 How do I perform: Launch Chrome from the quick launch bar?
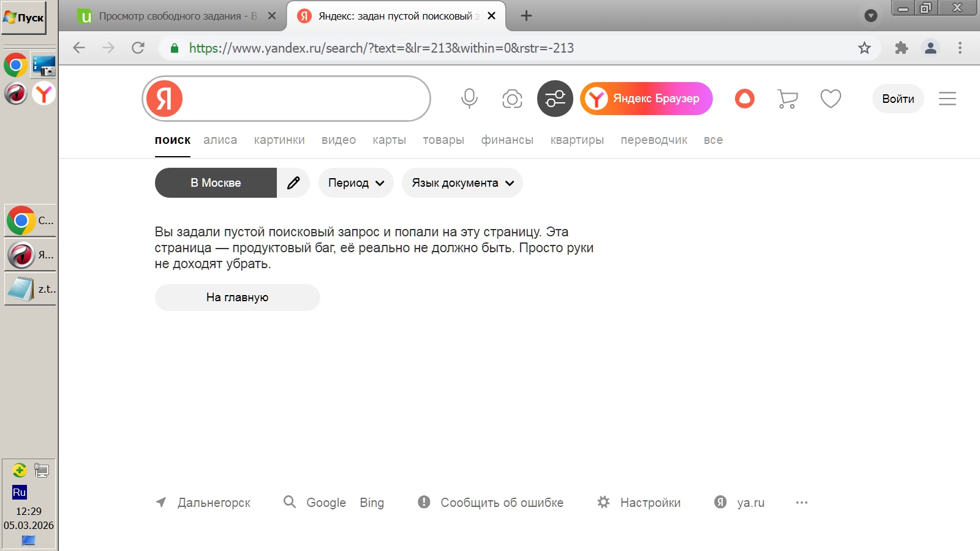(15, 65)
